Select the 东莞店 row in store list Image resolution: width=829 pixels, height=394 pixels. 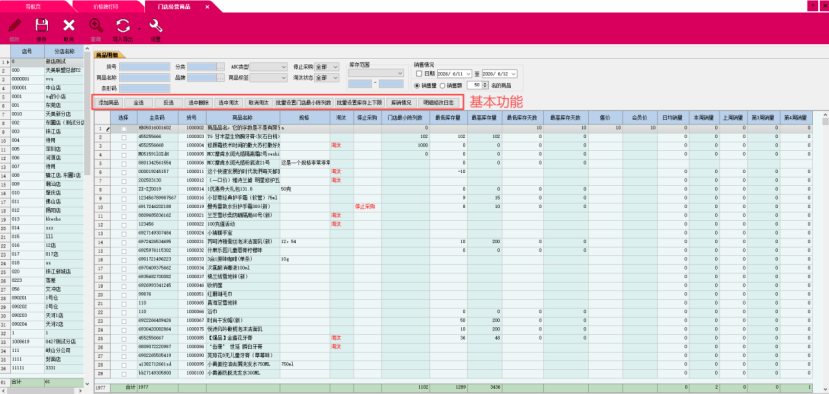42,105
